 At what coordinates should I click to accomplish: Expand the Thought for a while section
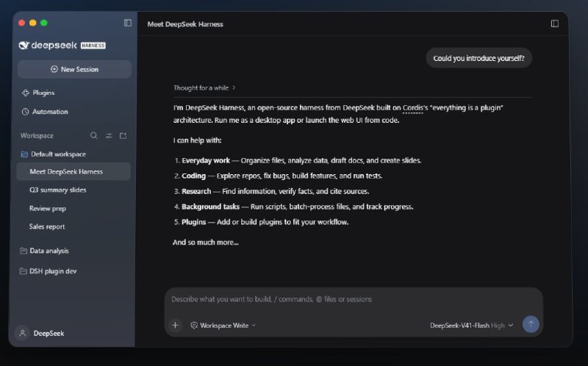[204, 87]
